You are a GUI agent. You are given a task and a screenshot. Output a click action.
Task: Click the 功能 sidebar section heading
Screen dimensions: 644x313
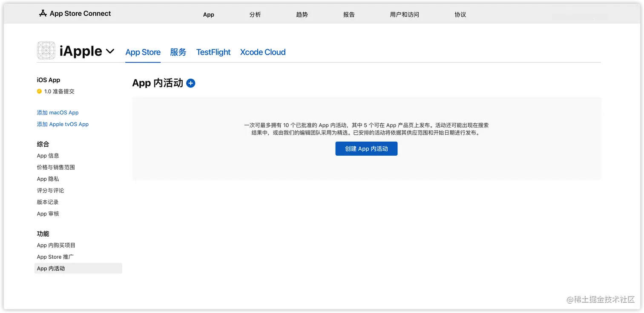pos(43,234)
